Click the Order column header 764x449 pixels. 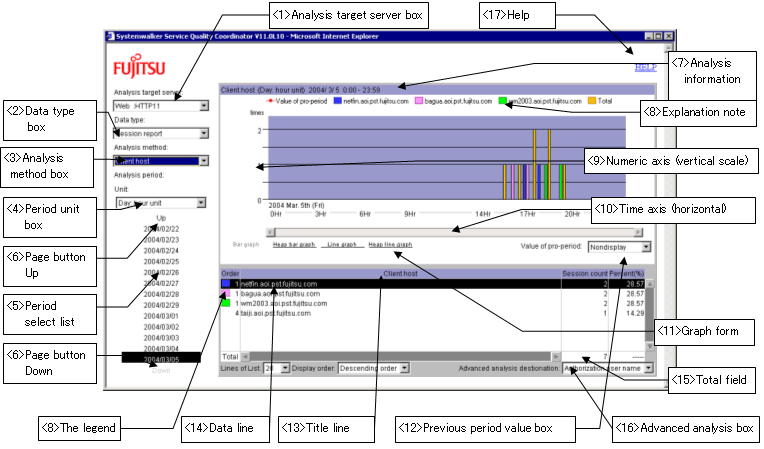pos(230,274)
